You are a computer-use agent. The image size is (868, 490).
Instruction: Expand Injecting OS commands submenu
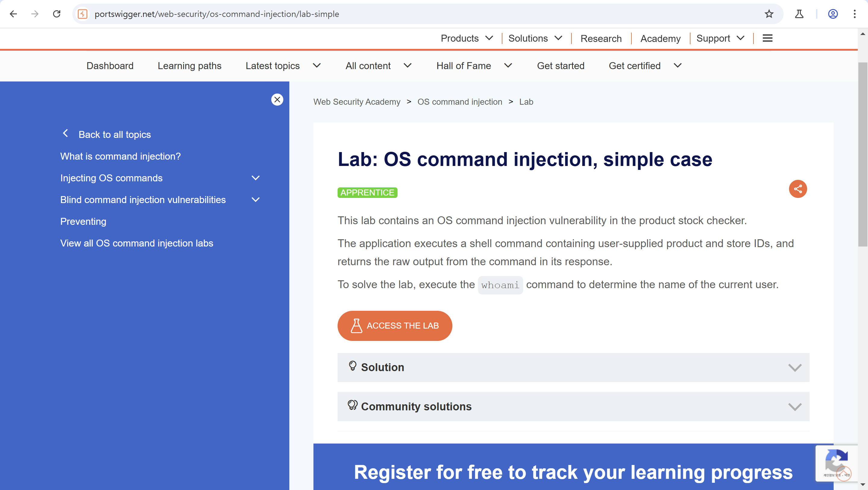pos(256,178)
